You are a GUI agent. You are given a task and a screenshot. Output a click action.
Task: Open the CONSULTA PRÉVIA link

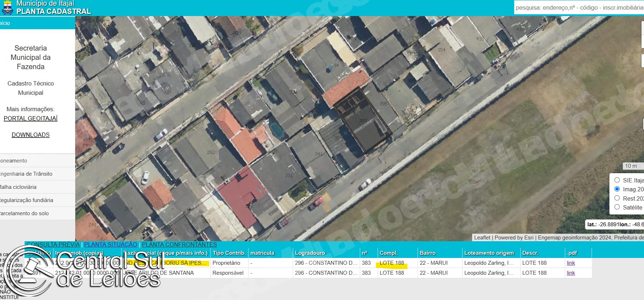(53, 244)
